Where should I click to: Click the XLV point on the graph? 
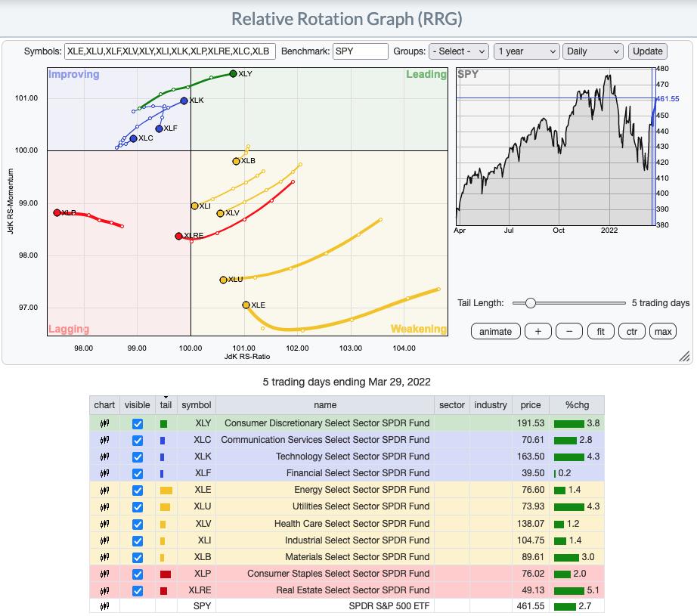point(220,213)
